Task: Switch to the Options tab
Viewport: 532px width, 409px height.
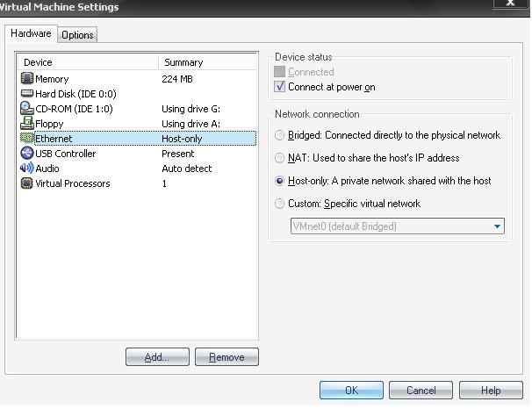Action: pos(77,35)
